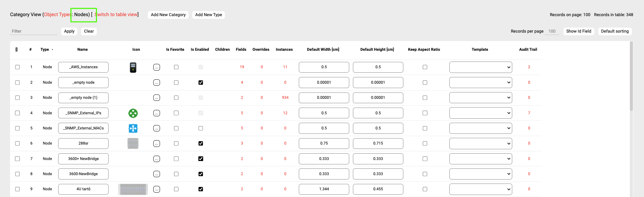Open ellipsis button for 3600-NewBridge row

coord(157,174)
